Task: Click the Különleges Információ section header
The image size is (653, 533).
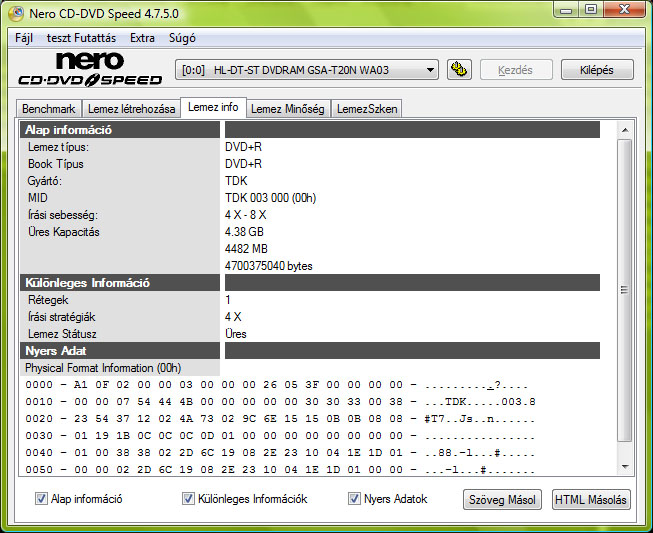Action: pos(120,282)
